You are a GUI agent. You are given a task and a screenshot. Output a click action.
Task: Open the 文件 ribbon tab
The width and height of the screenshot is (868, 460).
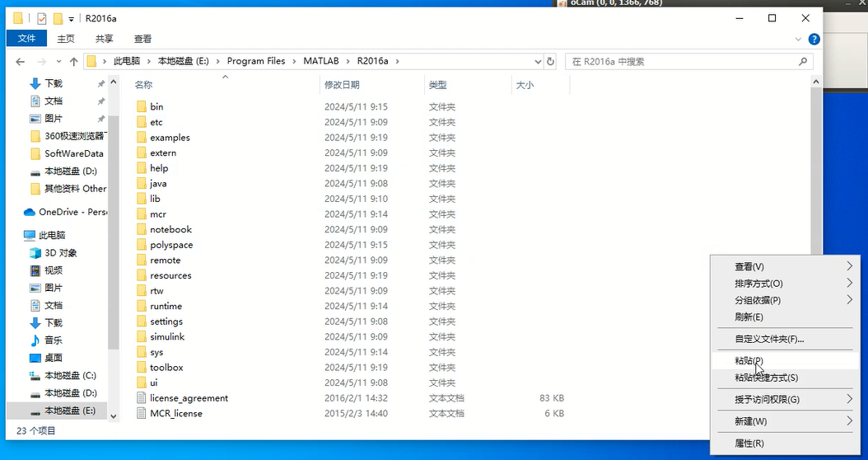coord(26,38)
